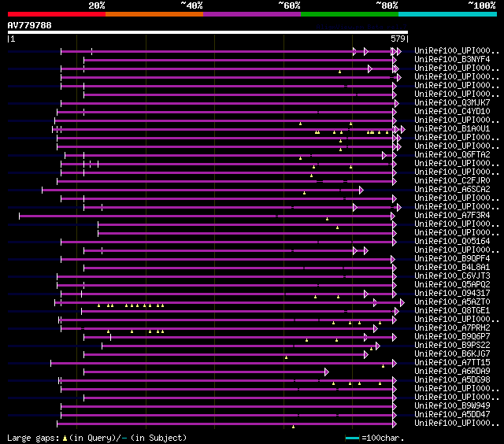Select the query name AV779788
504x444 pixels.
click(30, 25)
